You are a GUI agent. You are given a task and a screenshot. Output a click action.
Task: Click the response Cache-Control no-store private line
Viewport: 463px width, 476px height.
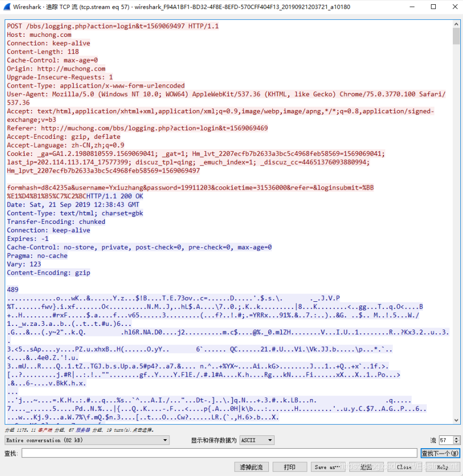pos(140,247)
